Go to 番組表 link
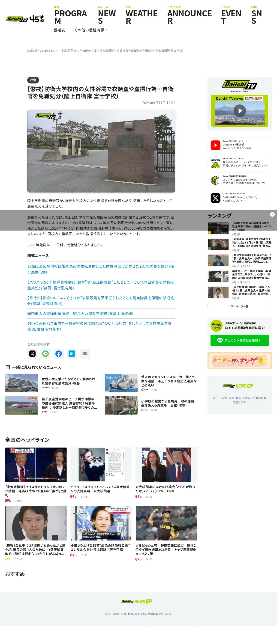277x644 pixels. [60, 30]
